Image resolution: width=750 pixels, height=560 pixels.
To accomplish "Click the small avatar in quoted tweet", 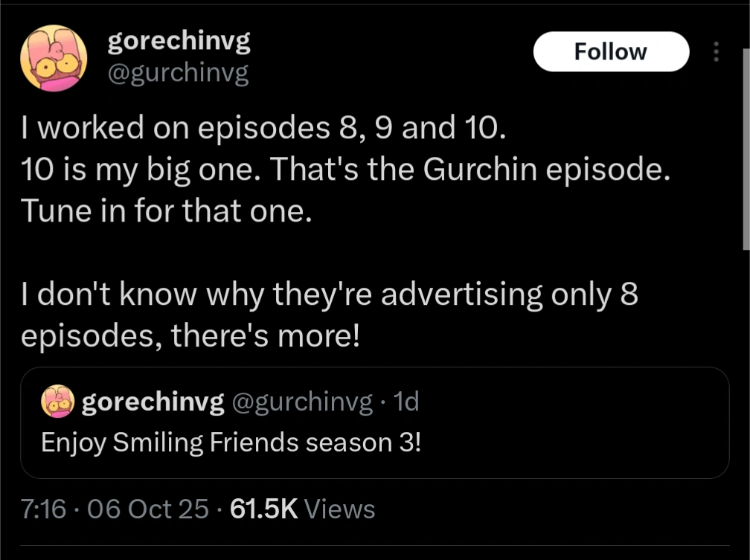I will [x=57, y=402].
